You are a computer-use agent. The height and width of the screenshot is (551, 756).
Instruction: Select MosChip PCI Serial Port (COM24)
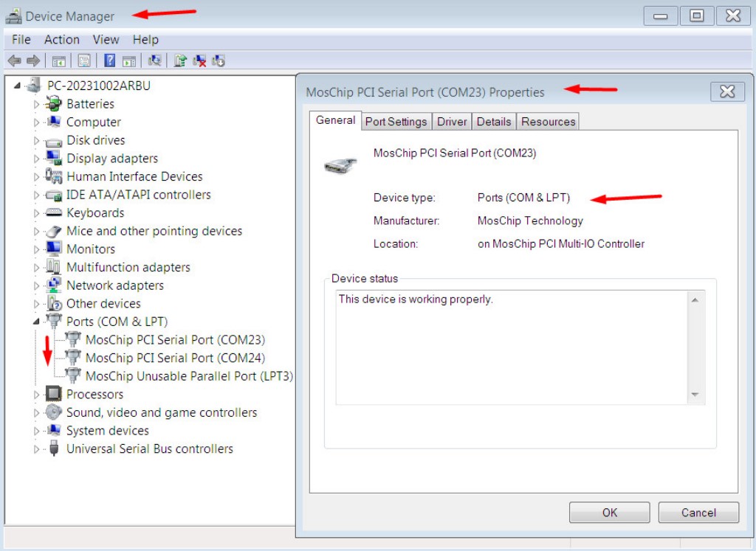(176, 358)
